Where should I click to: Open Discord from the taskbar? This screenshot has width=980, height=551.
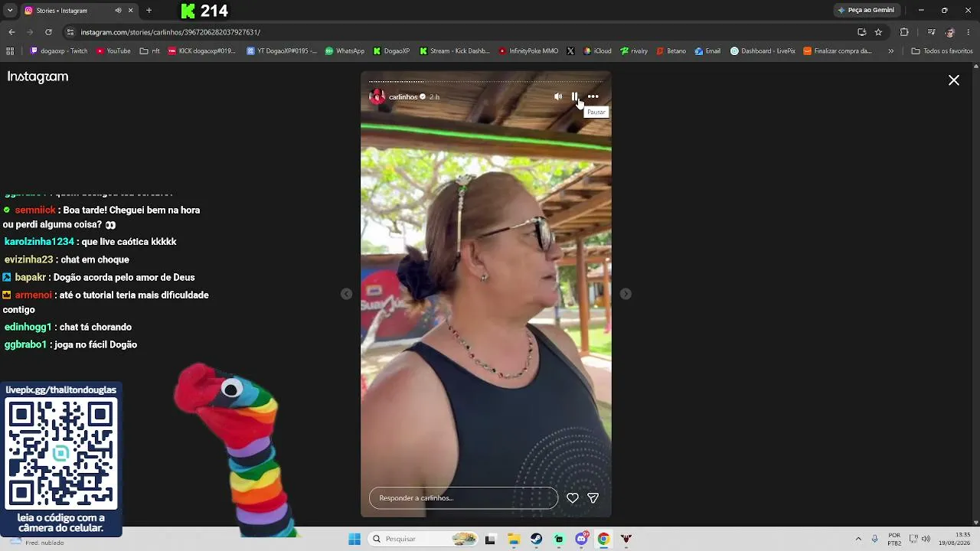(581, 539)
